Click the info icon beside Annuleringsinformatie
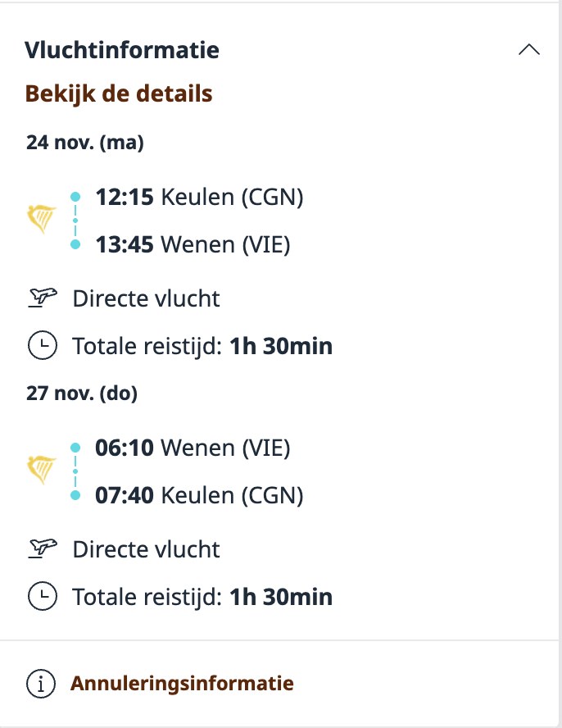Screen dimensions: 562x728 pos(41,683)
